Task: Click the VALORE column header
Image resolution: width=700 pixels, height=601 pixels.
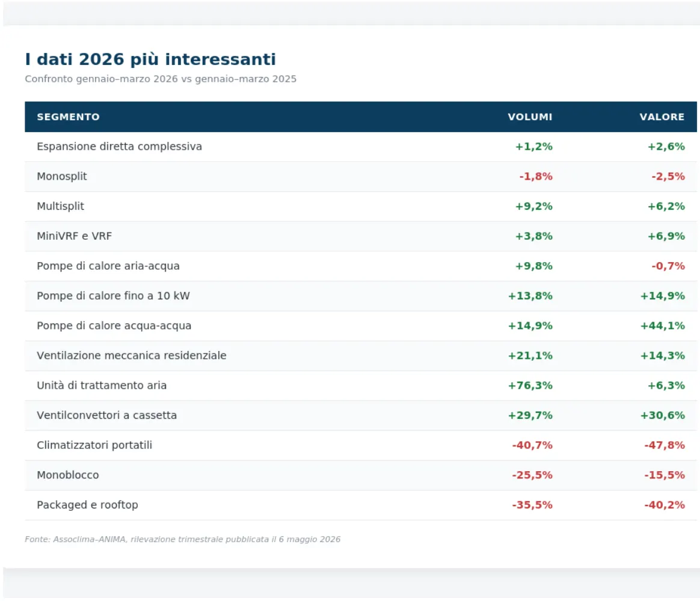Action: click(x=662, y=117)
